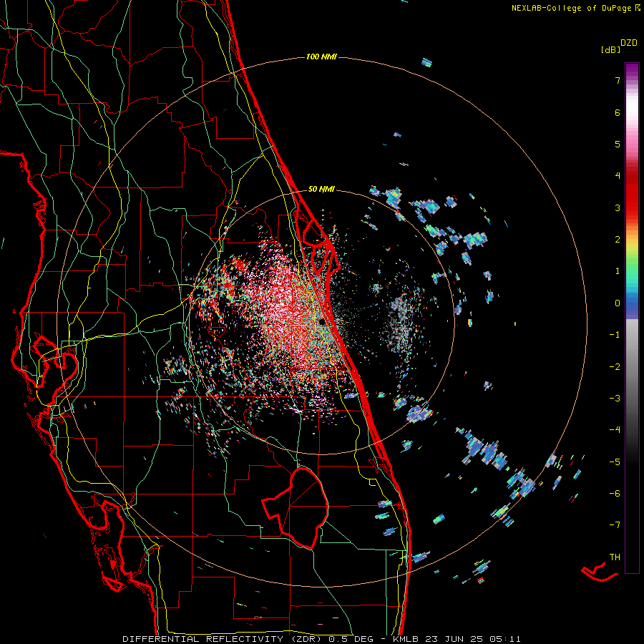Click the 3 dB value on the color scale

pos(618,208)
